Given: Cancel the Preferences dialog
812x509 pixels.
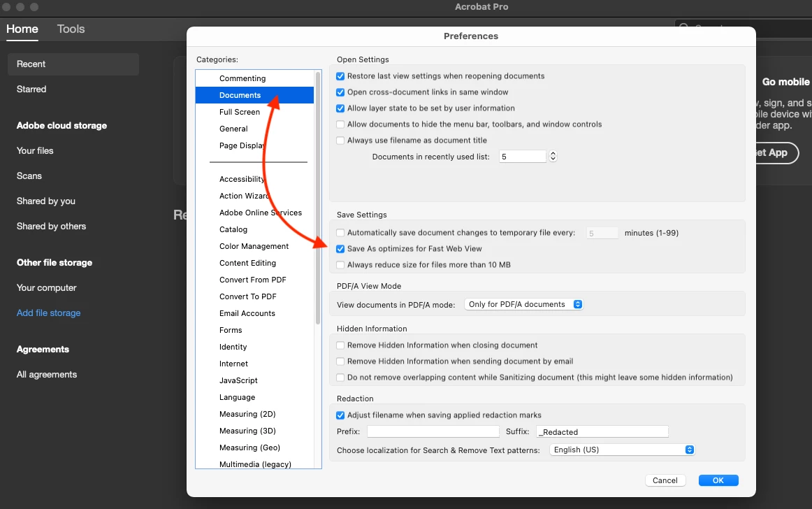Looking at the screenshot, I should [665, 480].
